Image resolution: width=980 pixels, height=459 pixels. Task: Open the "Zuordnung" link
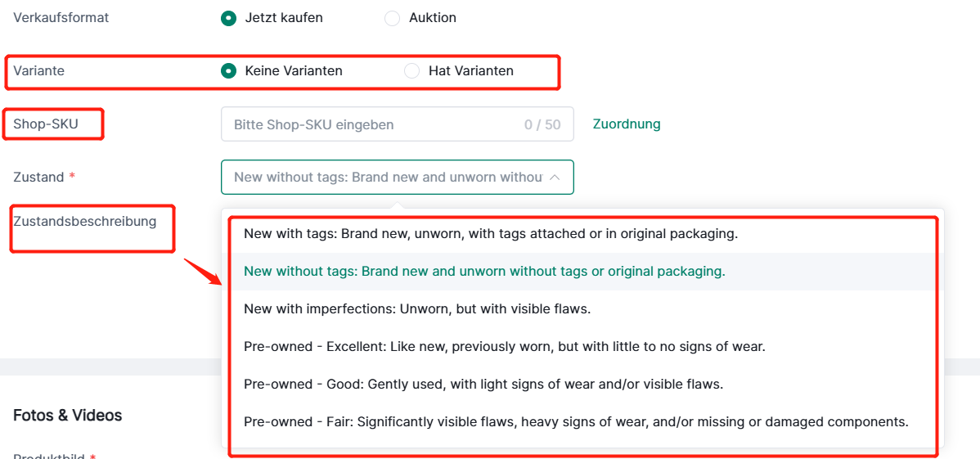pyautogui.click(x=627, y=124)
